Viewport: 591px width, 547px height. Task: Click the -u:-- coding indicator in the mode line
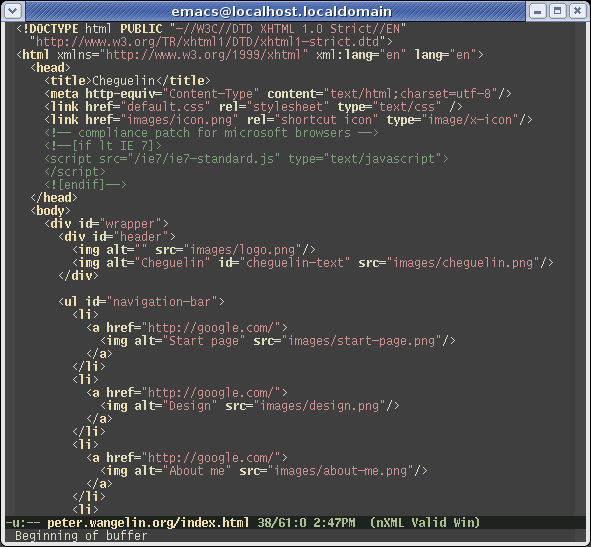23,522
